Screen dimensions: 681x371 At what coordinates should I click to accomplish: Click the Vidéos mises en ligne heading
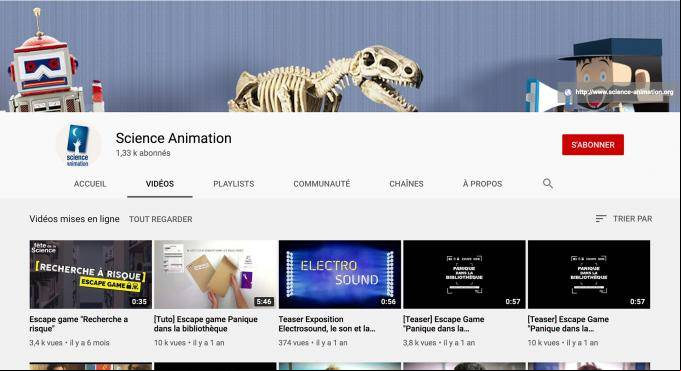click(74, 219)
